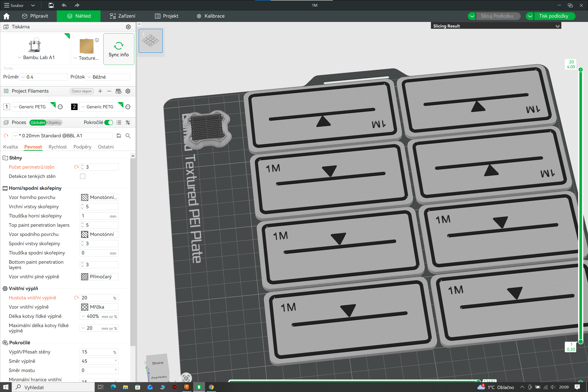Switch to Projekt tab
The image size is (588, 392).
167,16
